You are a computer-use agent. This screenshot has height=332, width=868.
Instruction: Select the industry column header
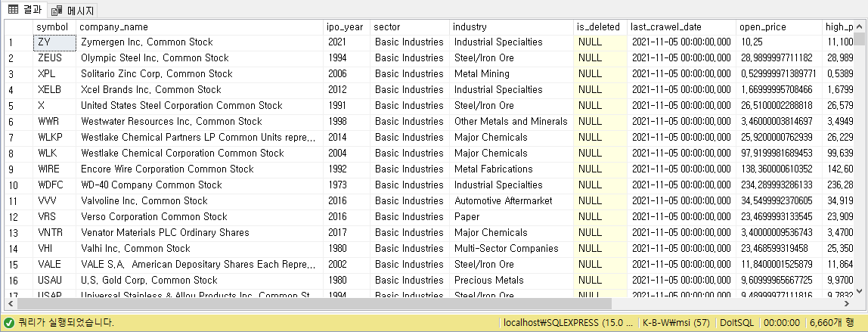tap(511, 27)
